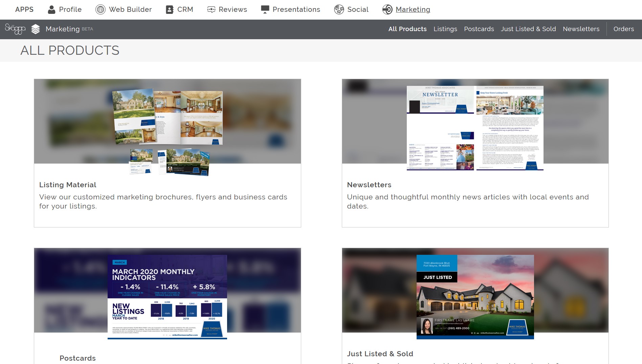642x364 pixels.
Task: Click the Social network icon
Action: [339, 9]
